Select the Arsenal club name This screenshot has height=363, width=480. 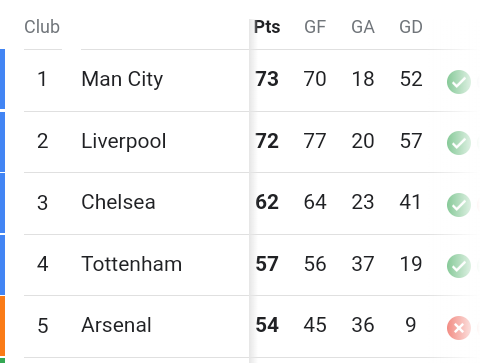[x=116, y=325]
